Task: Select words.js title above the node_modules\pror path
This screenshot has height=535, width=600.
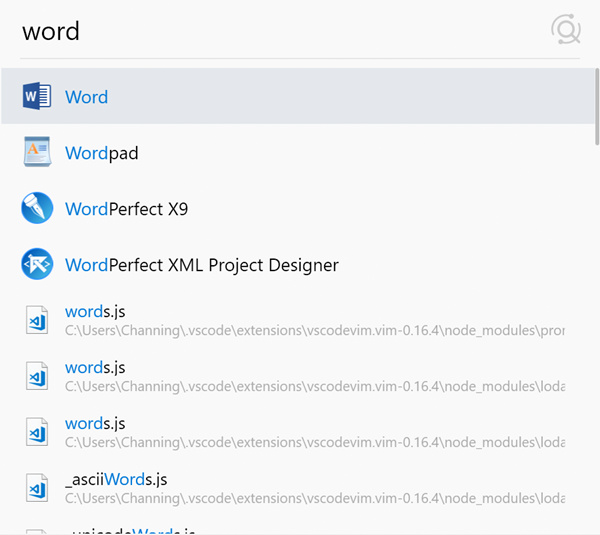Action: coord(95,312)
